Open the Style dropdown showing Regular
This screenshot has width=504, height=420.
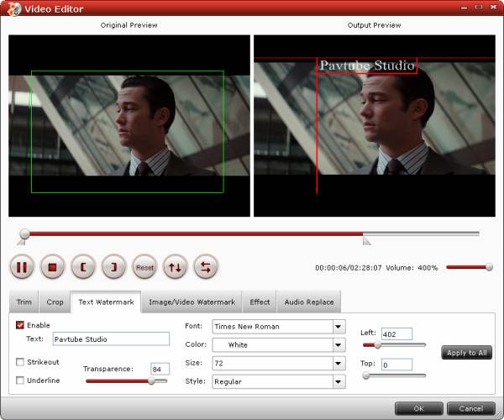(279, 381)
